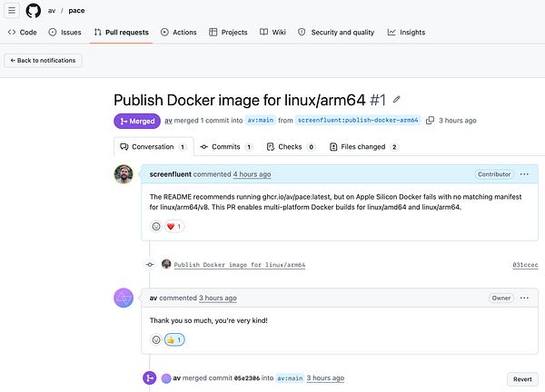
Task: Open av comment '3 hours ago' timestamp
Action: (x=218, y=298)
